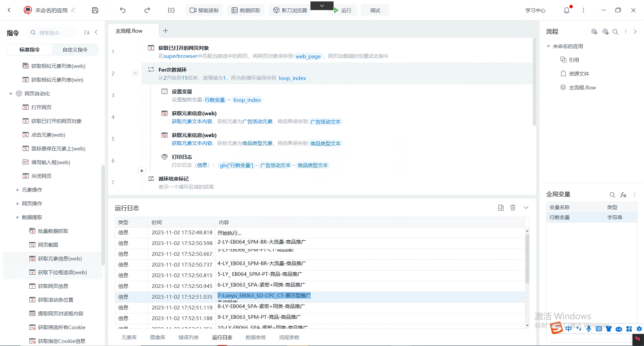Click the 运行 button
644x346 pixels.
click(x=342, y=10)
